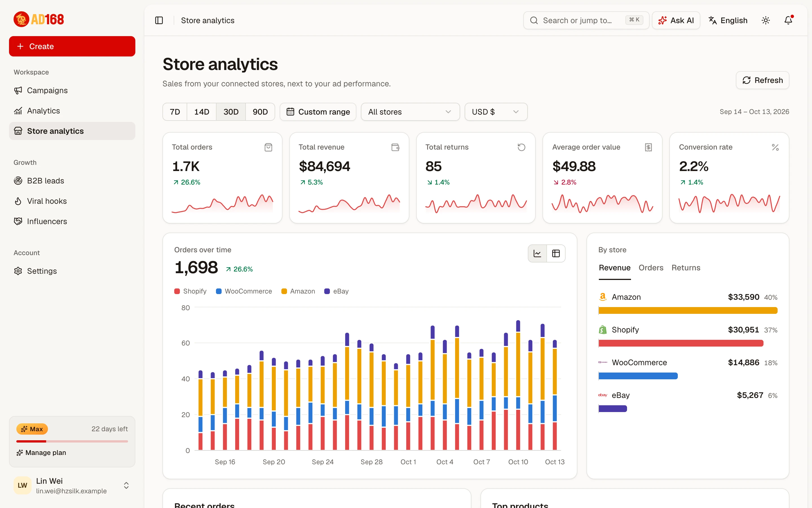Click the eBay store logo

[603, 395]
